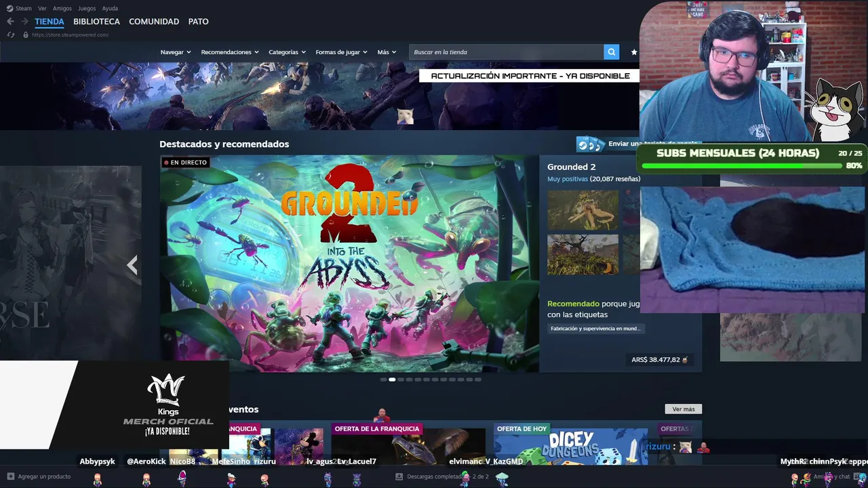The width and height of the screenshot is (868, 488).
Task: Click the Destacados y recomendados heading
Action: pos(224,144)
